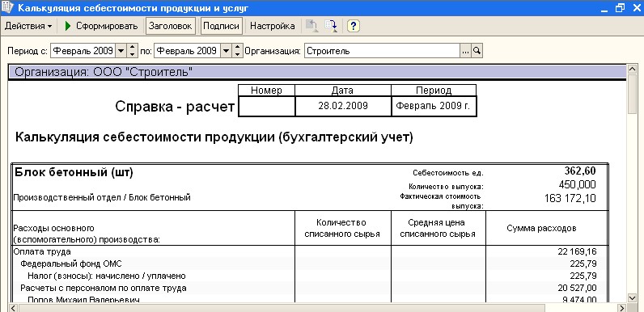This screenshot has width=644, height=312.
Task: Click the magnifier icon next to Организация
Action: coord(477,51)
